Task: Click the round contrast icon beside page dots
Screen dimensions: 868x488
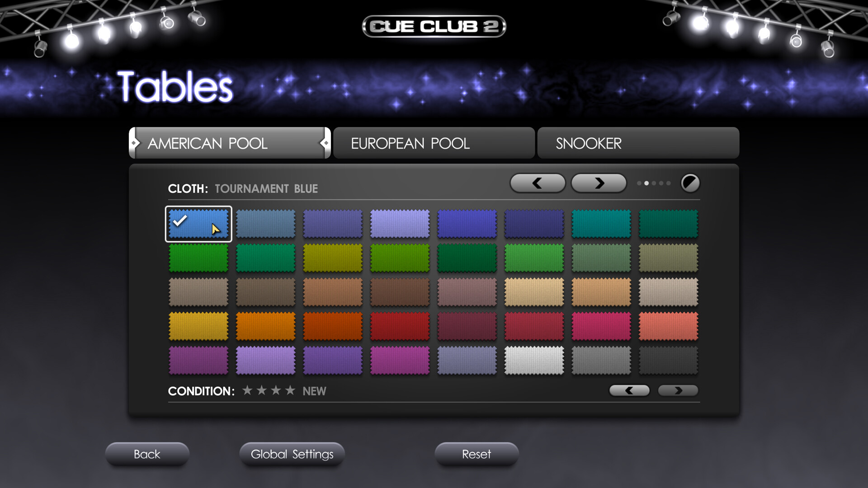Action: (690, 183)
